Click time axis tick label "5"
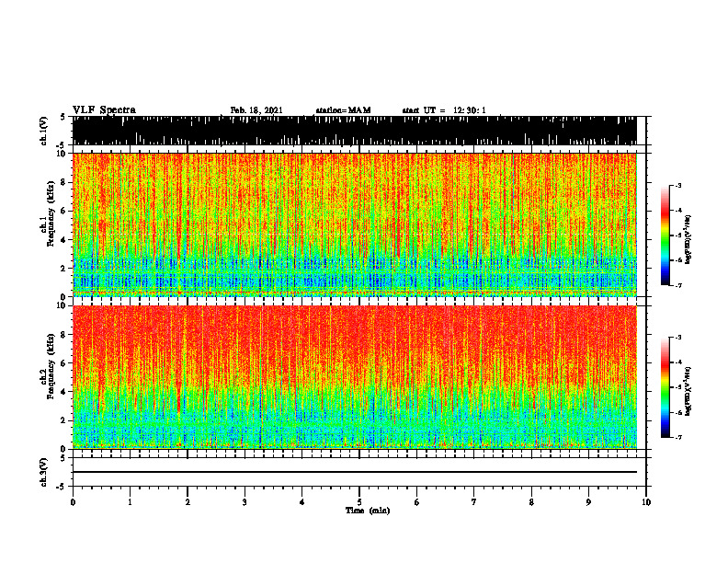728x563 pixels. click(359, 502)
